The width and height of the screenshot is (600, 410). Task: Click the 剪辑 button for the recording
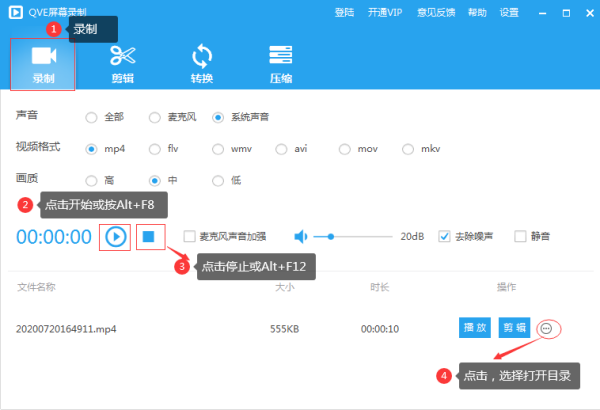(514, 328)
